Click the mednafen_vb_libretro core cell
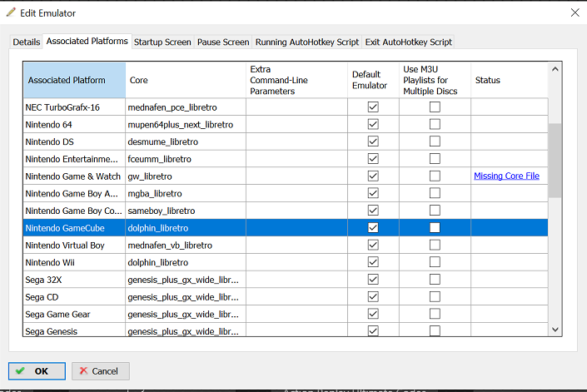Screen dimensions: 587x392 pos(186,245)
